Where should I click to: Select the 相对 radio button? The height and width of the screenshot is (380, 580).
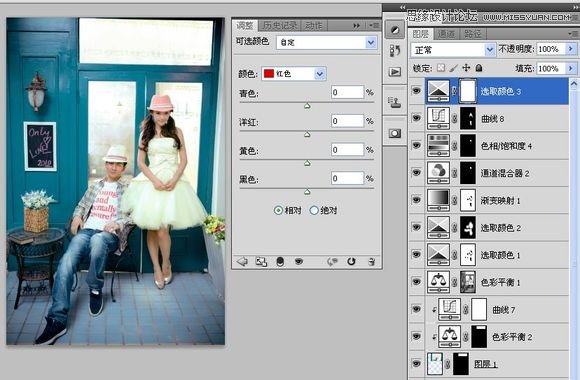coord(278,210)
